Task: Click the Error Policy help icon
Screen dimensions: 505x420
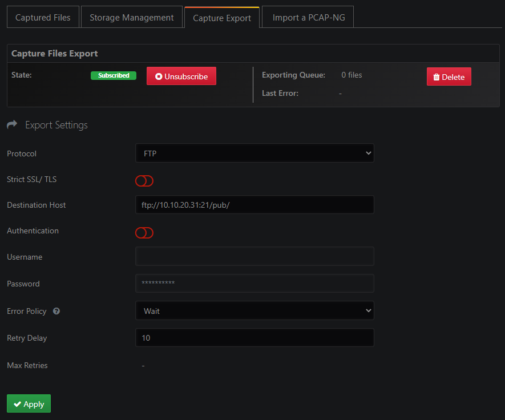Action: 55,311
